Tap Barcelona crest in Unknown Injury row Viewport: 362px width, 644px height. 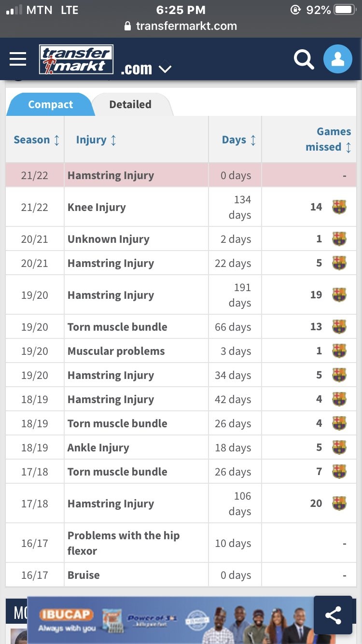click(339, 239)
